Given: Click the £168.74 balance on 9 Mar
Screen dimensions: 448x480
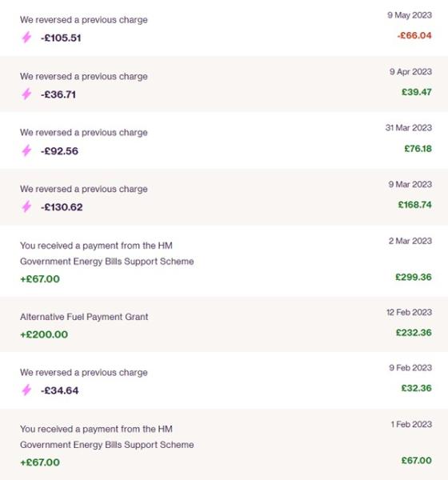Looking at the screenshot, I should 414,205.
